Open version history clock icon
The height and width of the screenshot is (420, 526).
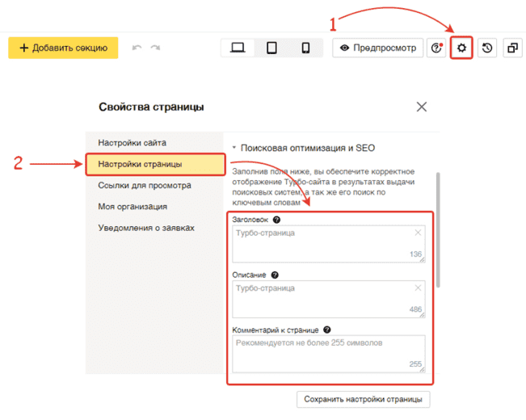click(487, 48)
